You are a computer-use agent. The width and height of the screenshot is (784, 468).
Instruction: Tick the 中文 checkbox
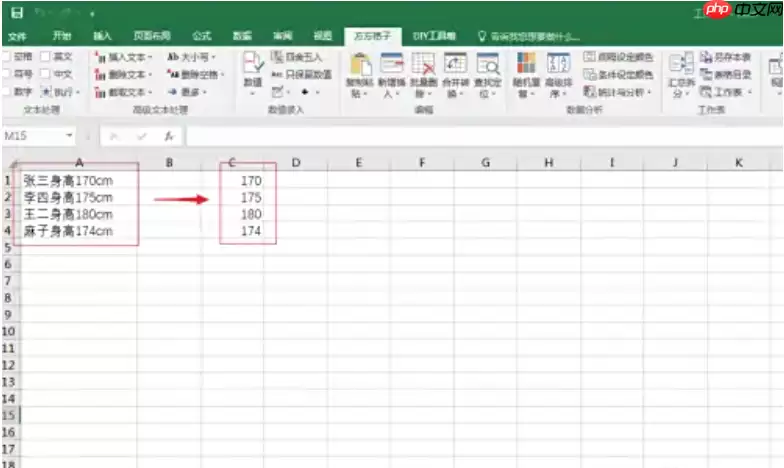[45, 74]
